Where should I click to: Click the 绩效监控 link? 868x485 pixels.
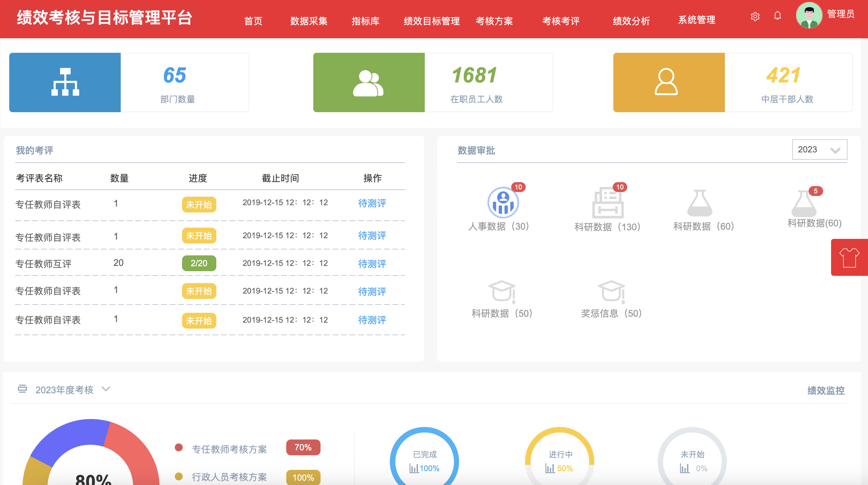[x=825, y=390]
